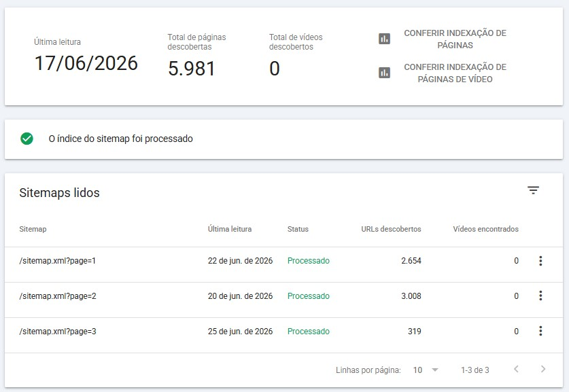The width and height of the screenshot is (569, 392).
Task: Click videos found 0 for page=3
Action: click(516, 331)
